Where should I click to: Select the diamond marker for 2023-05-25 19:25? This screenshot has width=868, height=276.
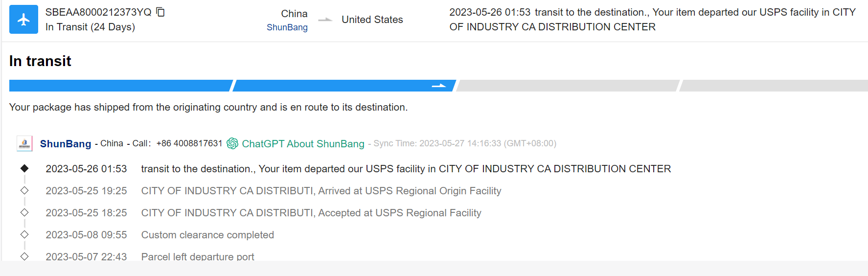pos(24,190)
